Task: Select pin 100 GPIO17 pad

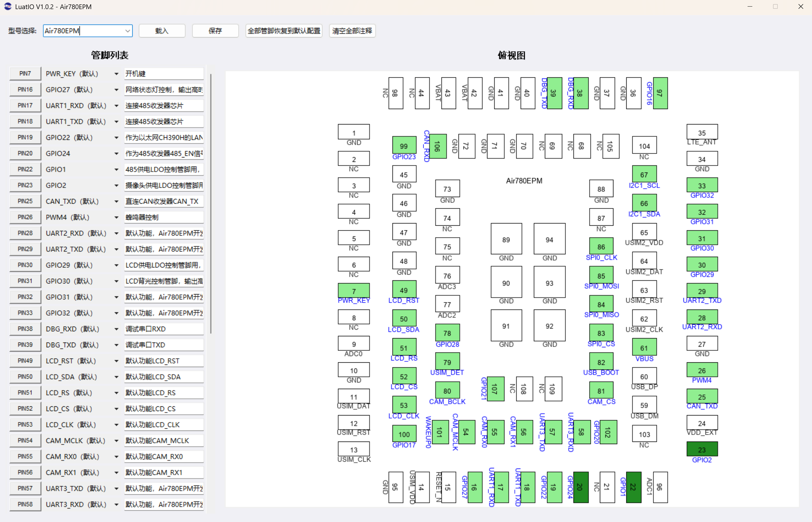Action: 404,433
